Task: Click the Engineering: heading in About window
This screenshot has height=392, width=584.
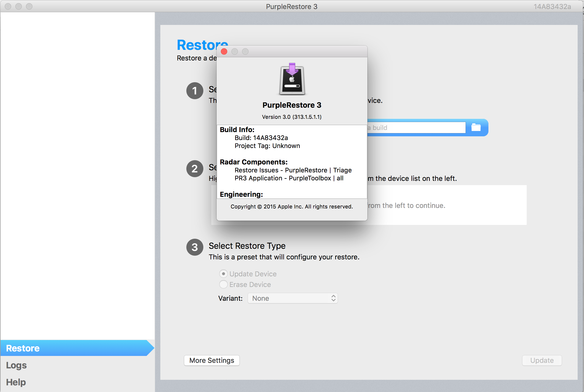Action: pyautogui.click(x=241, y=194)
